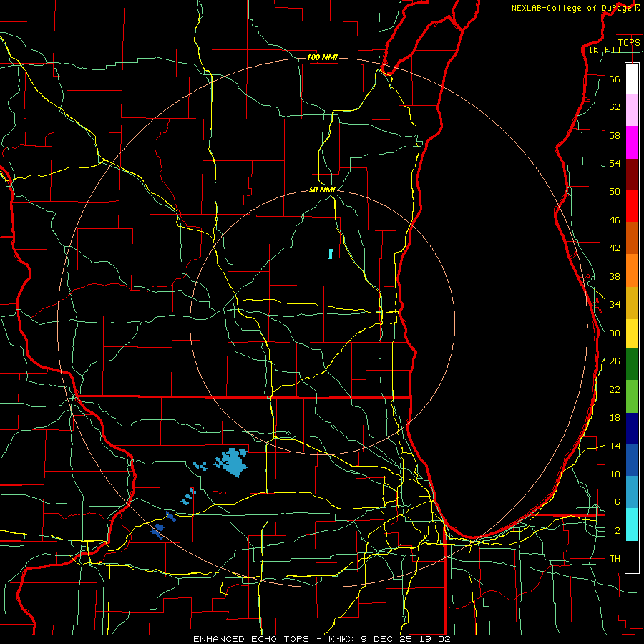This screenshot has width=644, height=644.
Task: Click the "NEXLAB-College of DuPage" credit text
Action: (572, 8)
